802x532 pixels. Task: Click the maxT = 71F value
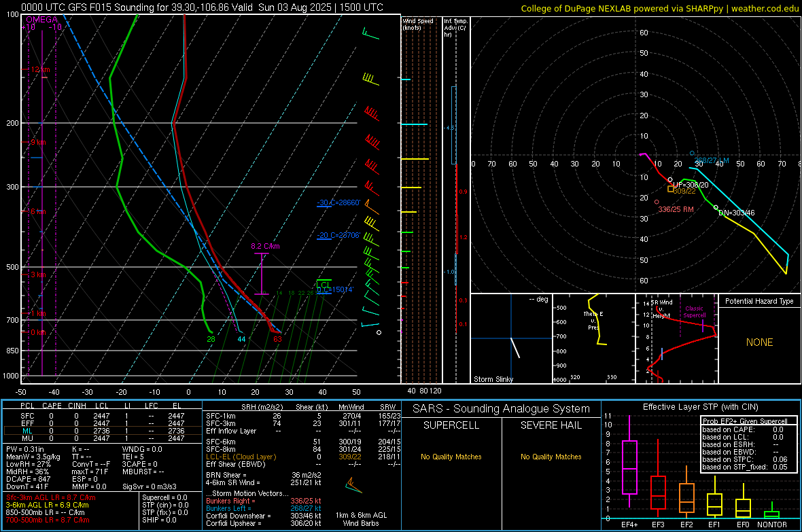tap(90, 471)
